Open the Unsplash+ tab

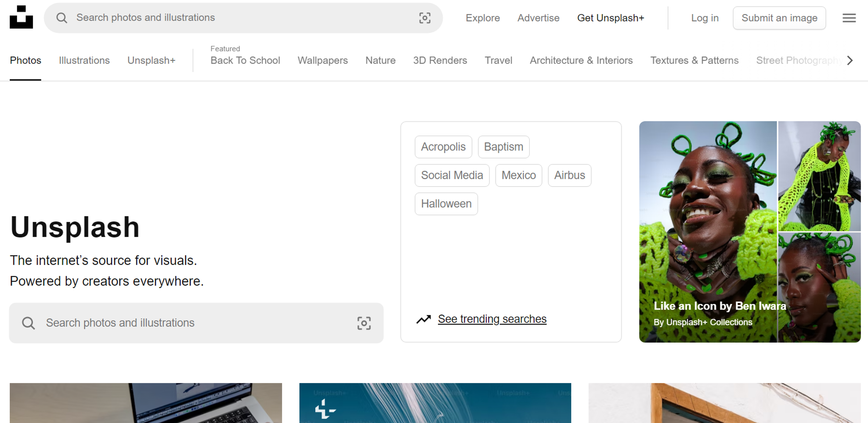(x=151, y=60)
